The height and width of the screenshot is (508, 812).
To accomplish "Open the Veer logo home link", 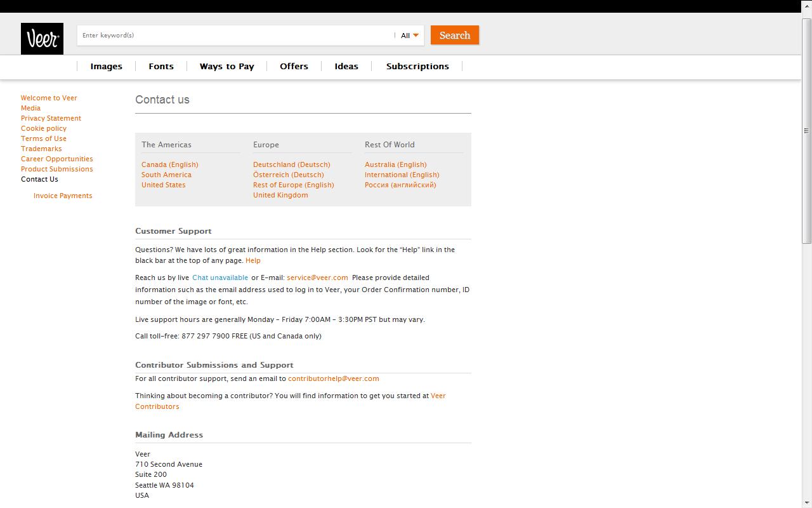I will coord(42,39).
